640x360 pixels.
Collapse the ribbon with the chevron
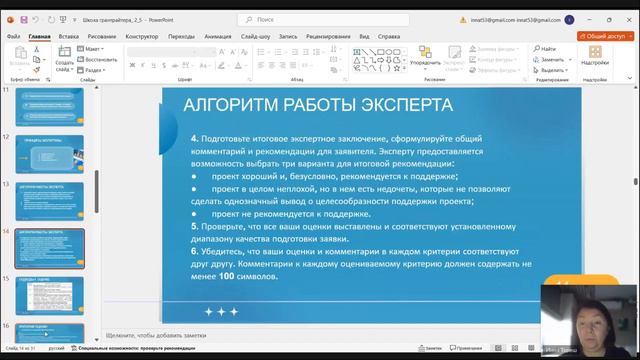(630, 78)
